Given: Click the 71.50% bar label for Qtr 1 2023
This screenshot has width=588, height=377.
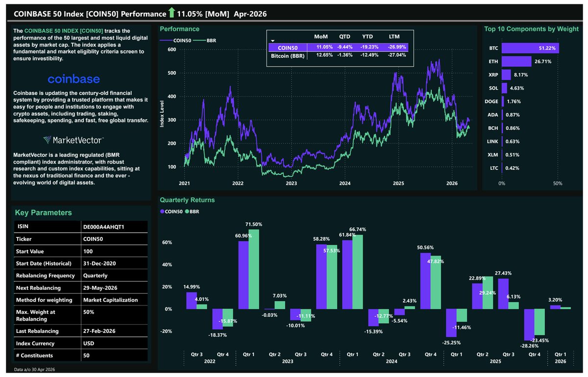Looking at the screenshot, I should click(253, 224).
